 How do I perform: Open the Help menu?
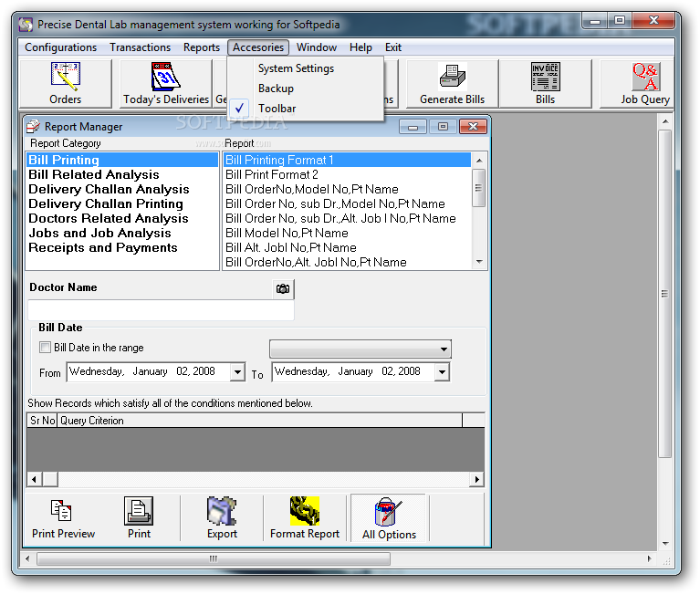360,47
